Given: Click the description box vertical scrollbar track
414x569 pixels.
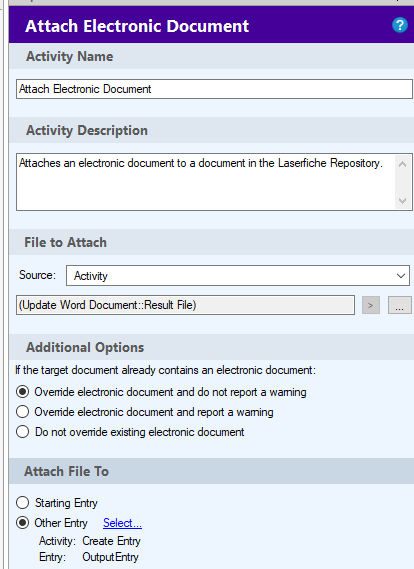Looking at the screenshot, I should coord(402,183).
